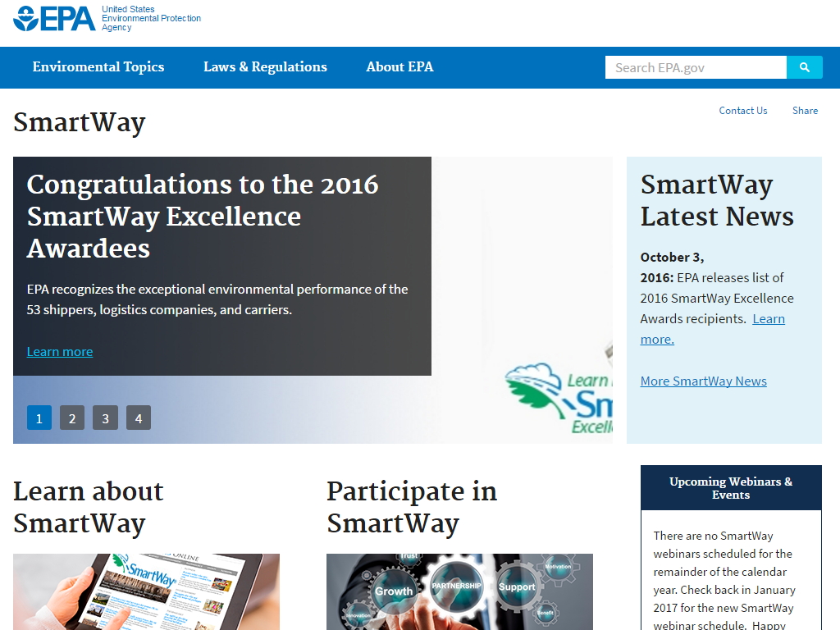This screenshot has width=840, height=630.
Task: Open the About EPA menu
Action: point(399,67)
